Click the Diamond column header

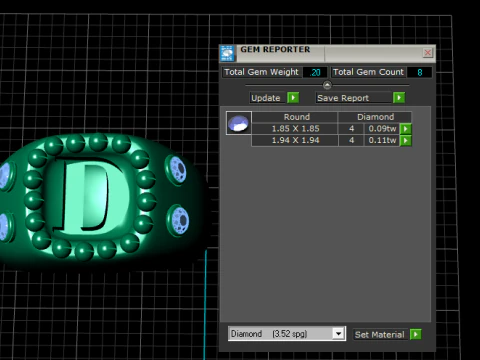click(x=375, y=117)
